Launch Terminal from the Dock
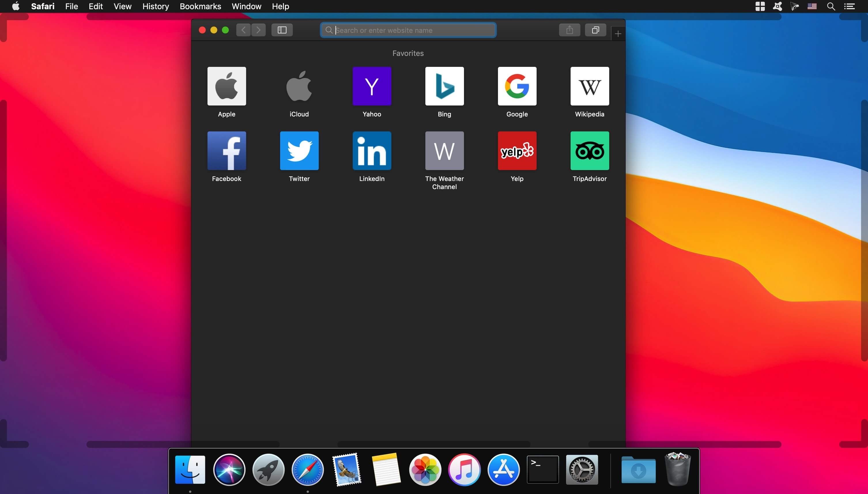The width and height of the screenshot is (868, 494). (x=542, y=470)
